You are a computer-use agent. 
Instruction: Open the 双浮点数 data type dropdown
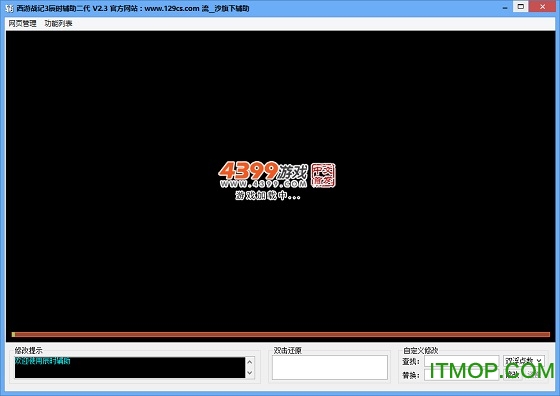click(524, 361)
